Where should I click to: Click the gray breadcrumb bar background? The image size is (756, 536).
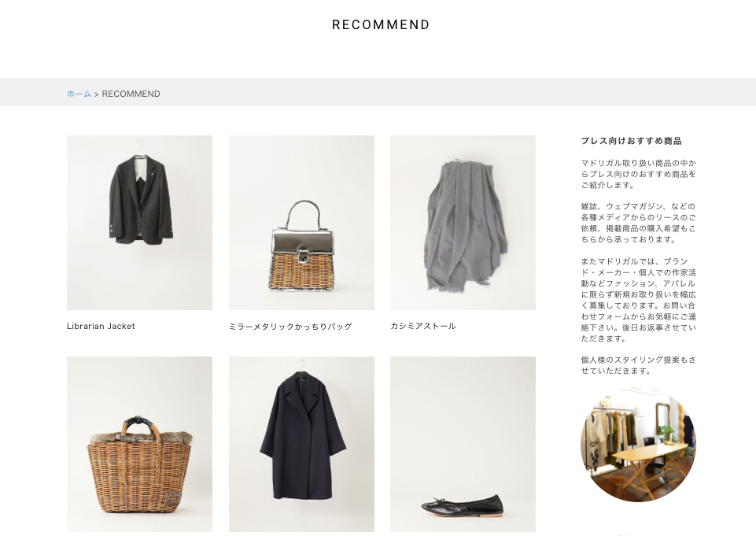click(378, 92)
